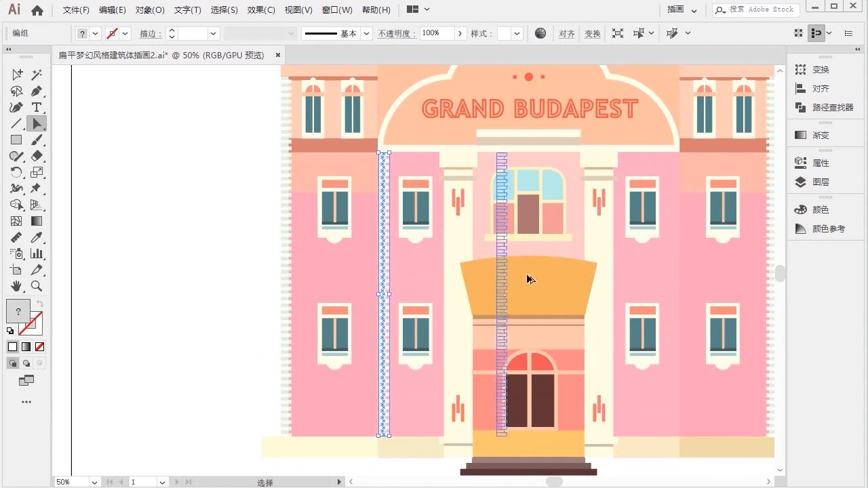The width and height of the screenshot is (868, 488).
Task: Select the Paintbrush tool
Action: (x=37, y=140)
